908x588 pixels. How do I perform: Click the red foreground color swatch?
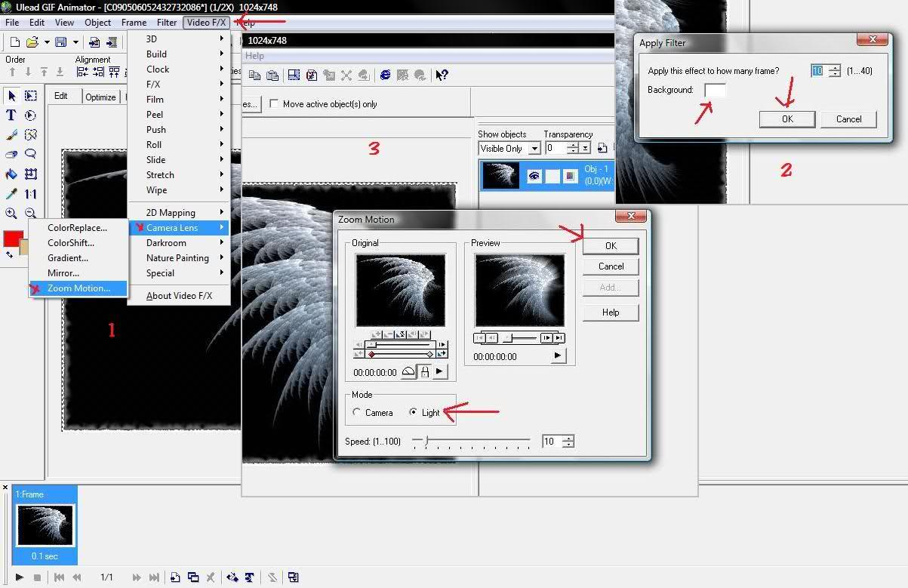[x=13, y=239]
